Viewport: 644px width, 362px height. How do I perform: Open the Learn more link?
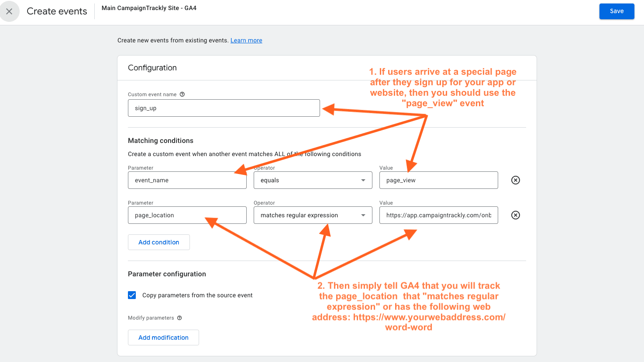[246, 40]
